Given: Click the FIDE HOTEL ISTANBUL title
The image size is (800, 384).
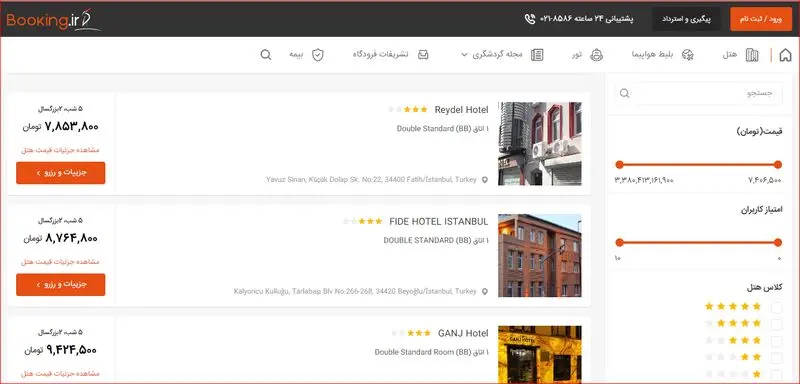Looking at the screenshot, I should click(x=439, y=221).
